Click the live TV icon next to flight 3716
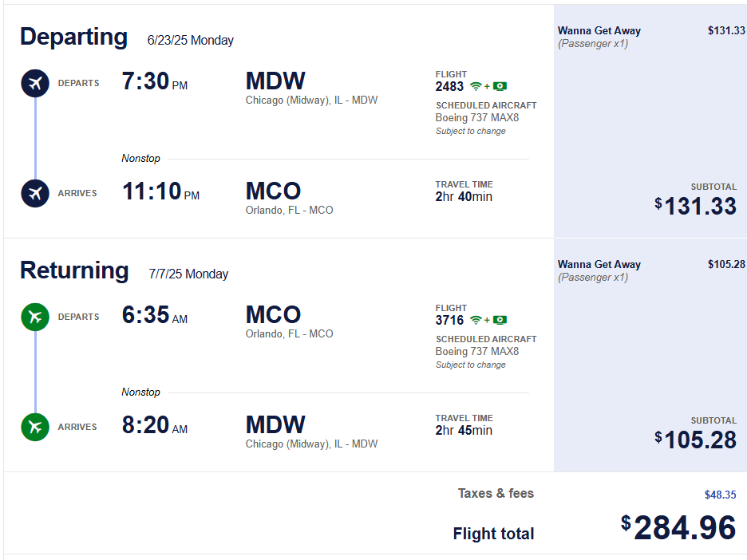 [500, 320]
